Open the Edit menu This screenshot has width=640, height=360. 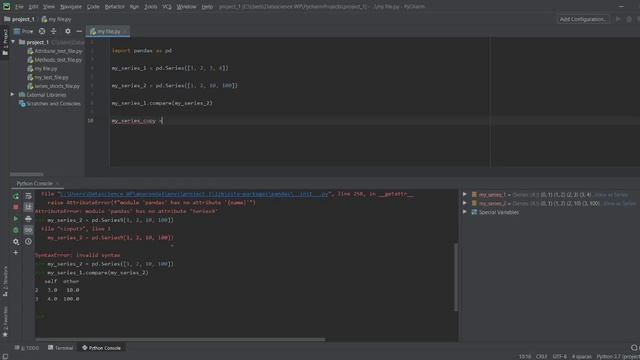tap(33, 7)
